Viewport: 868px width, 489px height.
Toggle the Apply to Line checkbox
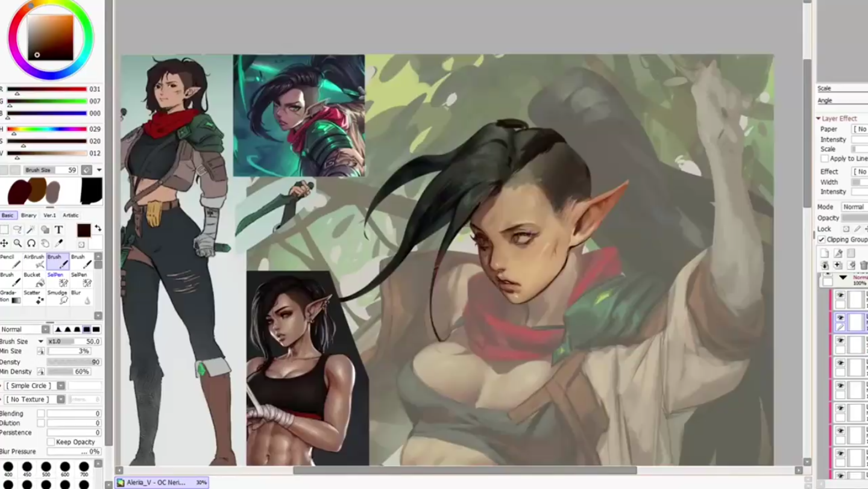(825, 158)
